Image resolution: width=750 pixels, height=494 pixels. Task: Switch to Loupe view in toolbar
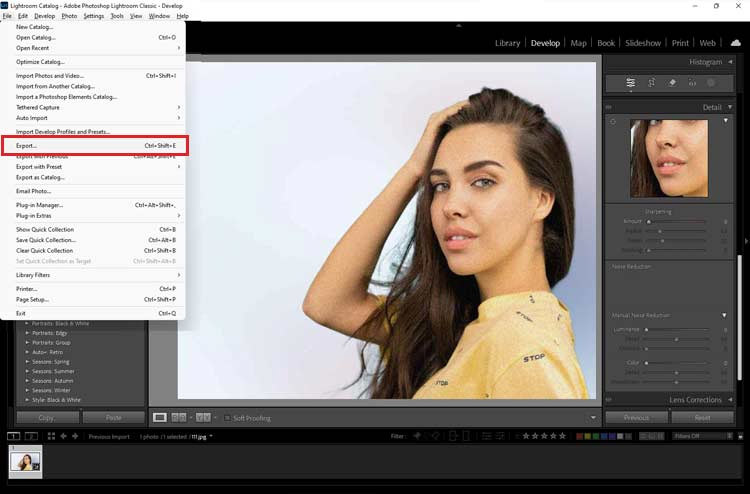160,417
